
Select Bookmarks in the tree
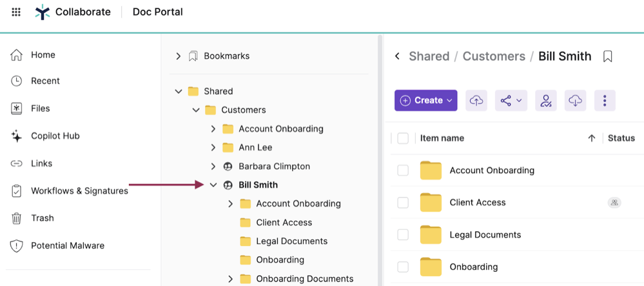coord(227,56)
